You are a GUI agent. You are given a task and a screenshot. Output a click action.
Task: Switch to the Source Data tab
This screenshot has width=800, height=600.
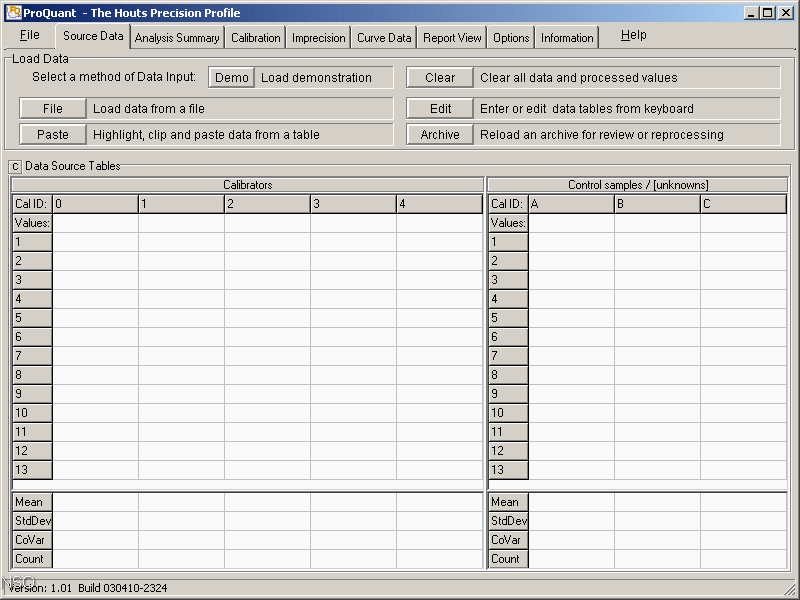pos(93,36)
